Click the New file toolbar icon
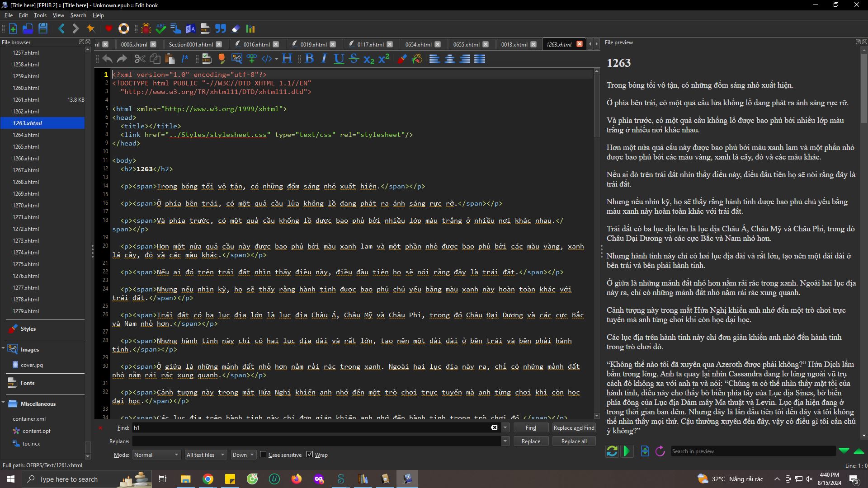This screenshot has width=868, height=488. tap(13, 29)
